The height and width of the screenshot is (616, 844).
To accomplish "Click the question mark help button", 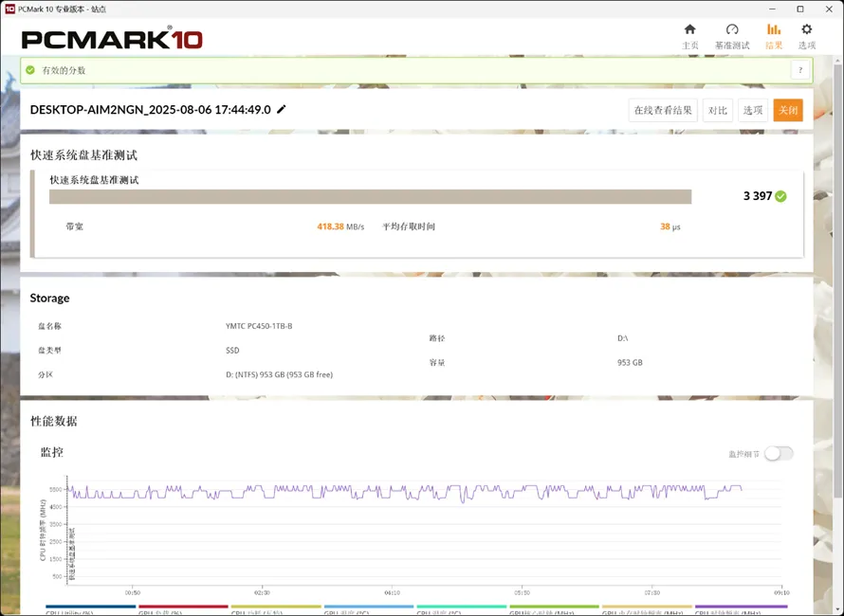I will point(800,70).
